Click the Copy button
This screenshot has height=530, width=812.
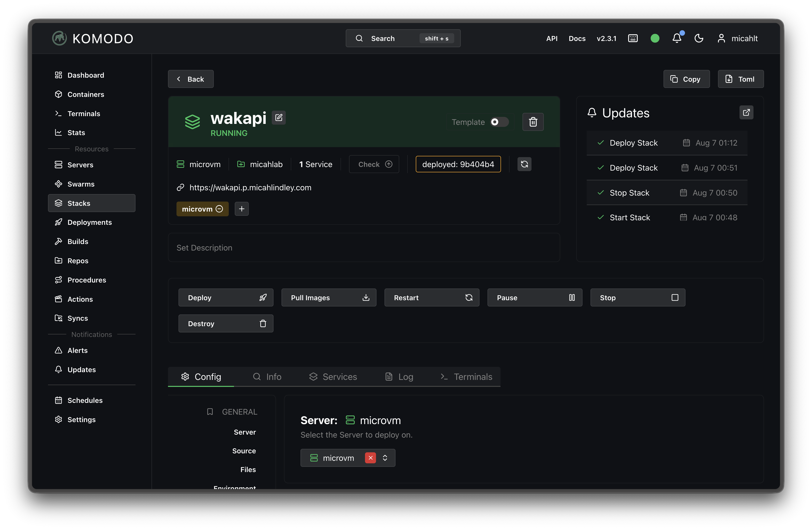(686, 79)
